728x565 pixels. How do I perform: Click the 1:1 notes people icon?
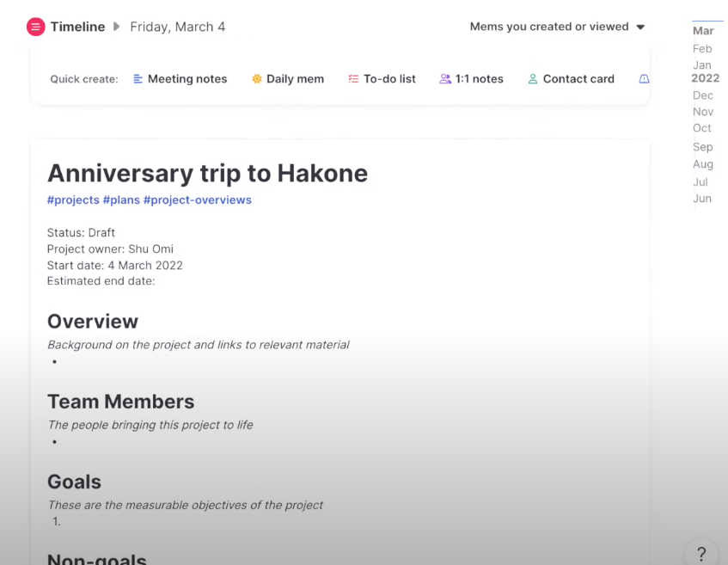tap(445, 79)
